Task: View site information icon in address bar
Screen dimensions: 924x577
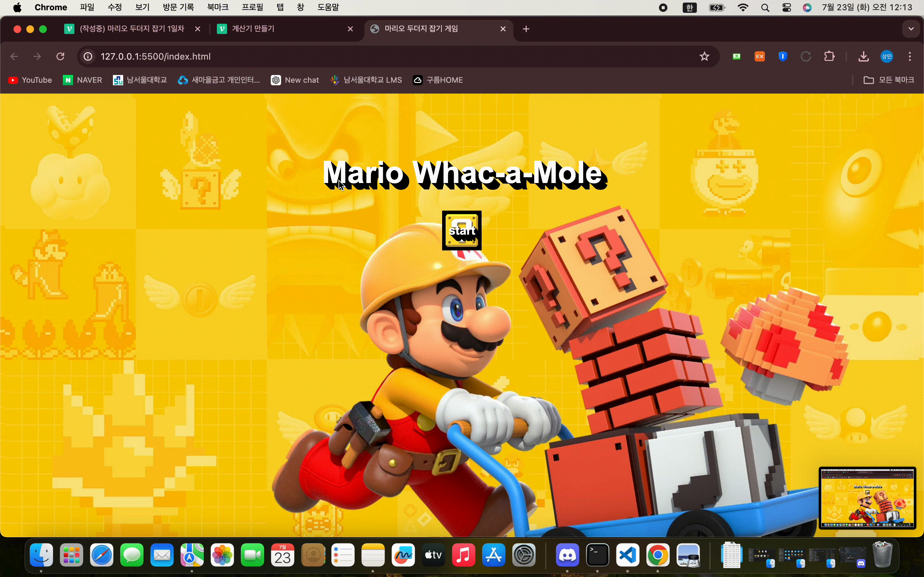Action: point(88,56)
